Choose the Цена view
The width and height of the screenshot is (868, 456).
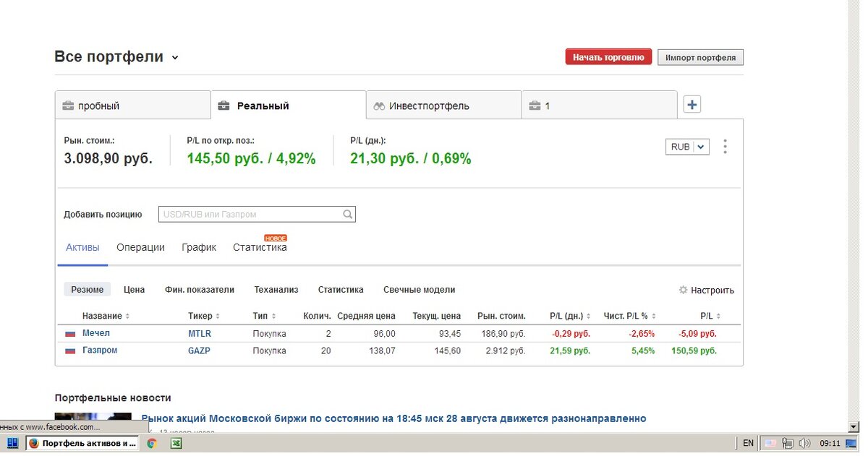pyautogui.click(x=134, y=289)
